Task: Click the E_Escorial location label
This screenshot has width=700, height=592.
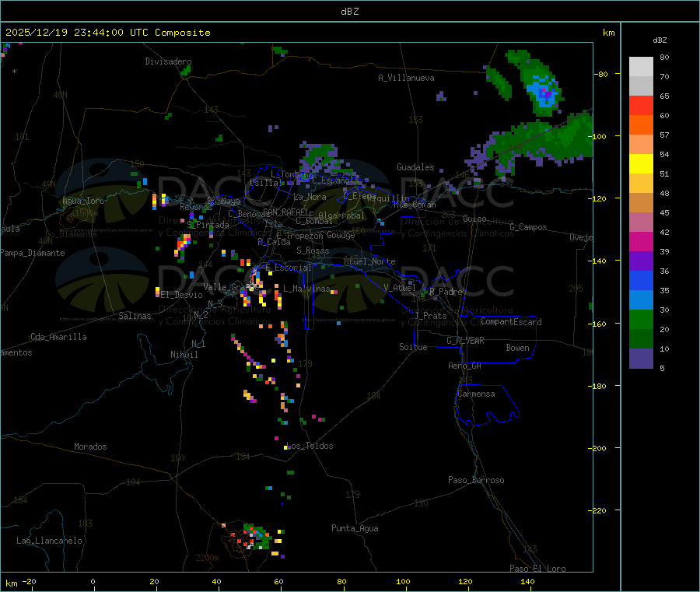Action: point(289,268)
